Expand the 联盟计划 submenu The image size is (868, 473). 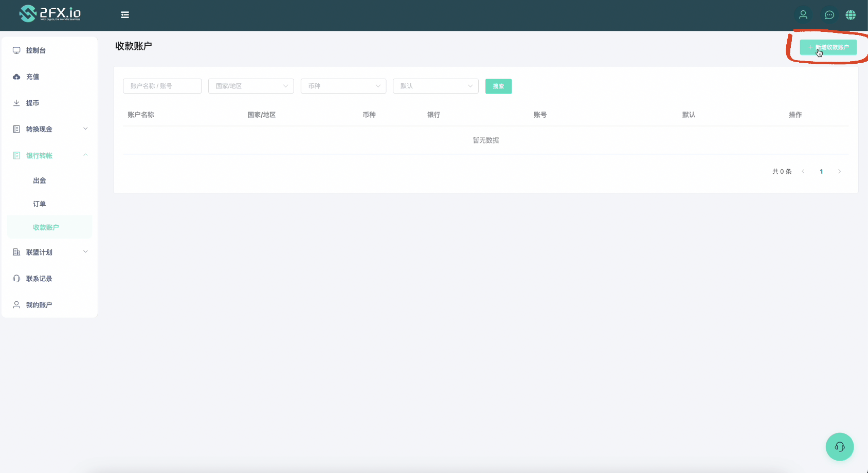(x=49, y=252)
